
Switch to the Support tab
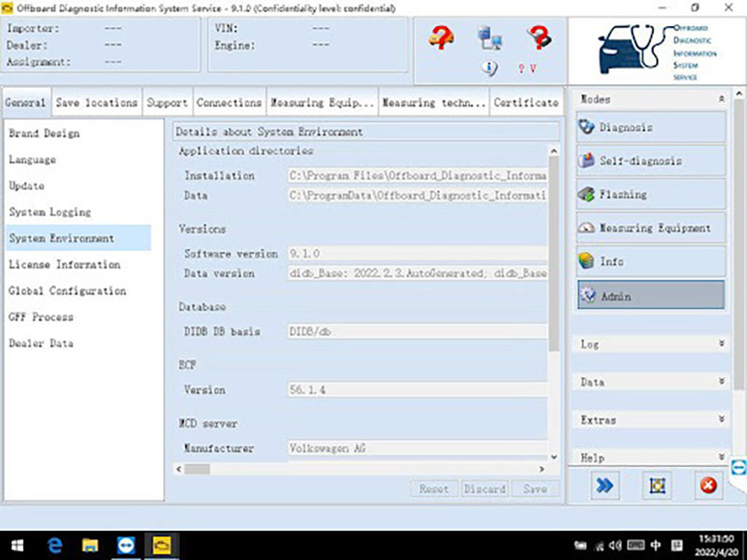point(167,103)
